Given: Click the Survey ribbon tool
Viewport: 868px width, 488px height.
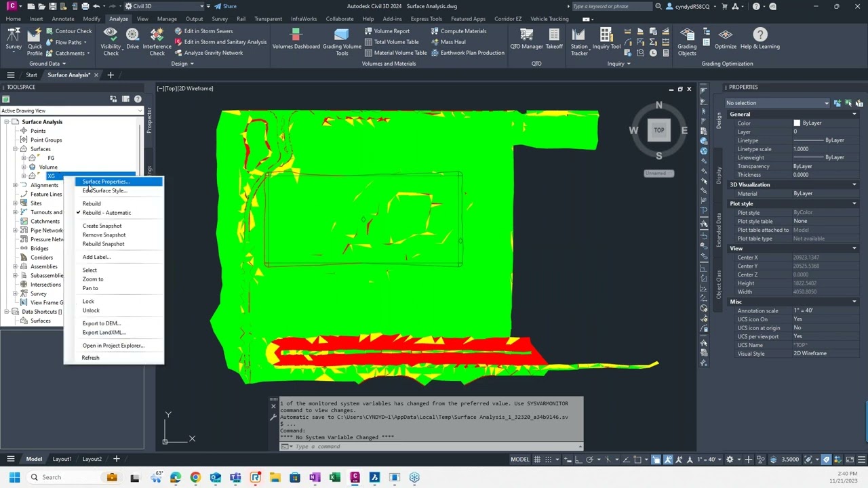Looking at the screenshot, I should [14, 39].
